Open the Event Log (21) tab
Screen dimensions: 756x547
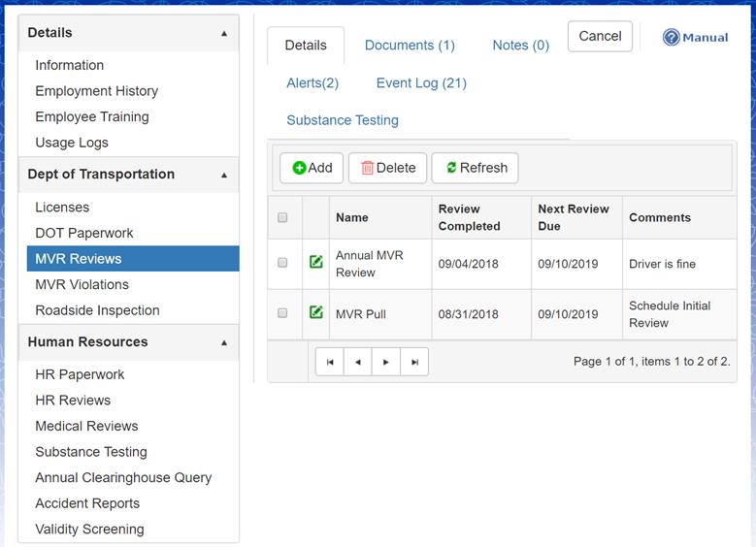421,82
